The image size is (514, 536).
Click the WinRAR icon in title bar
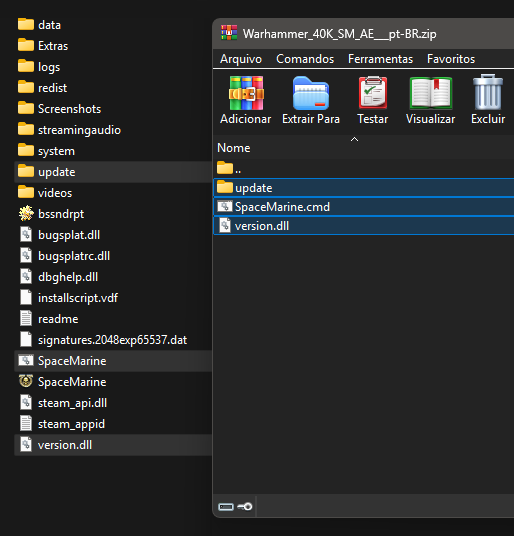pos(229,33)
